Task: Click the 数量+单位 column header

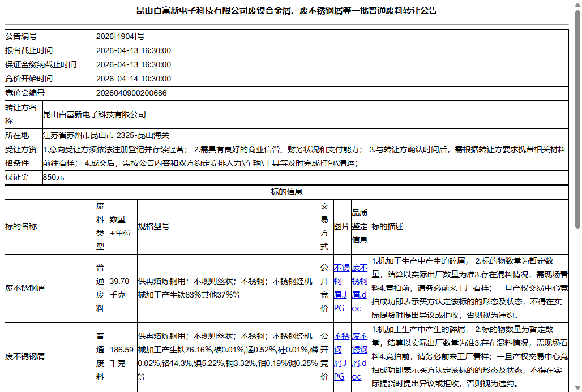Action: (121, 226)
